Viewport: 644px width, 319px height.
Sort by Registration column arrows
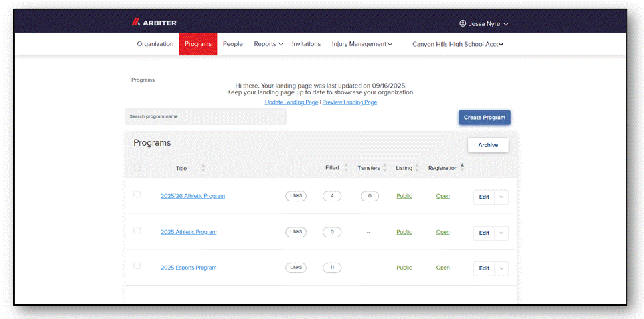coord(463,167)
